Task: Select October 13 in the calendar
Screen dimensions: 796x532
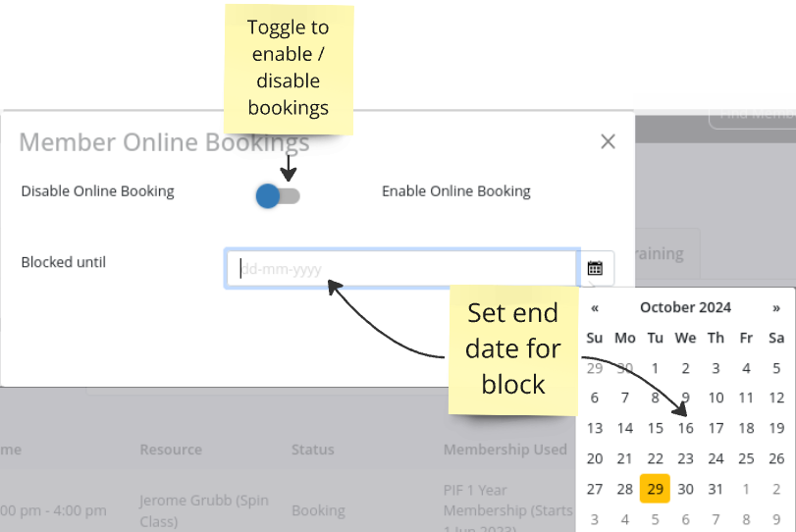Action: coord(595,428)
